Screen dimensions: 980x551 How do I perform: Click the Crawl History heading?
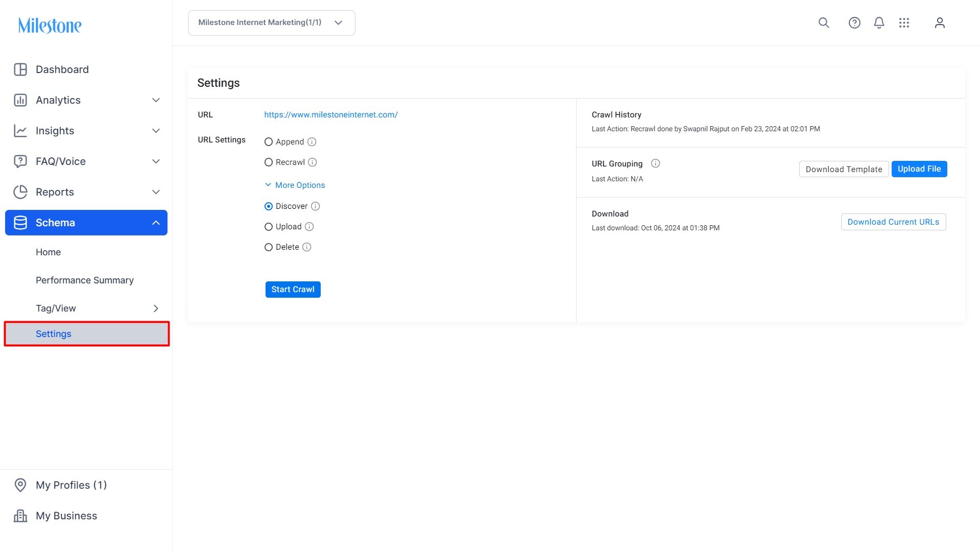pyautogui.click(x=616, y=115)
